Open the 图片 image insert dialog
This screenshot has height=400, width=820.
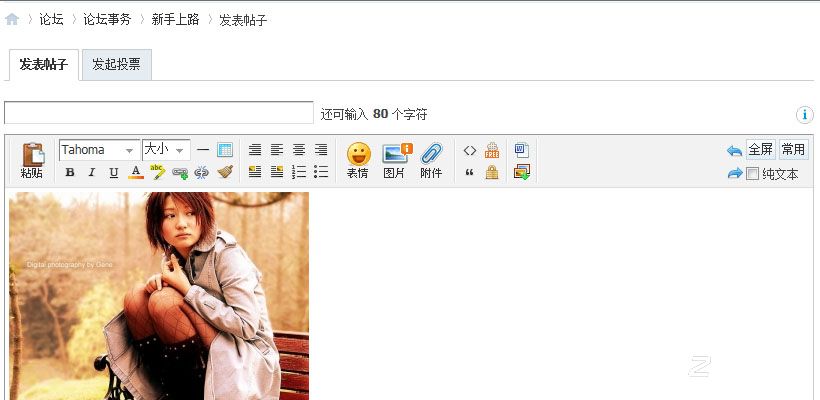(396, 161)
